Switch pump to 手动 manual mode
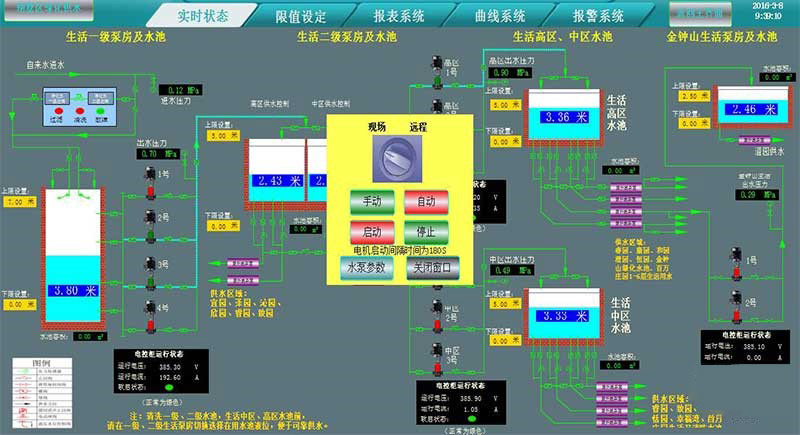This screenshot has width=800, height=435. coord(372,201)
